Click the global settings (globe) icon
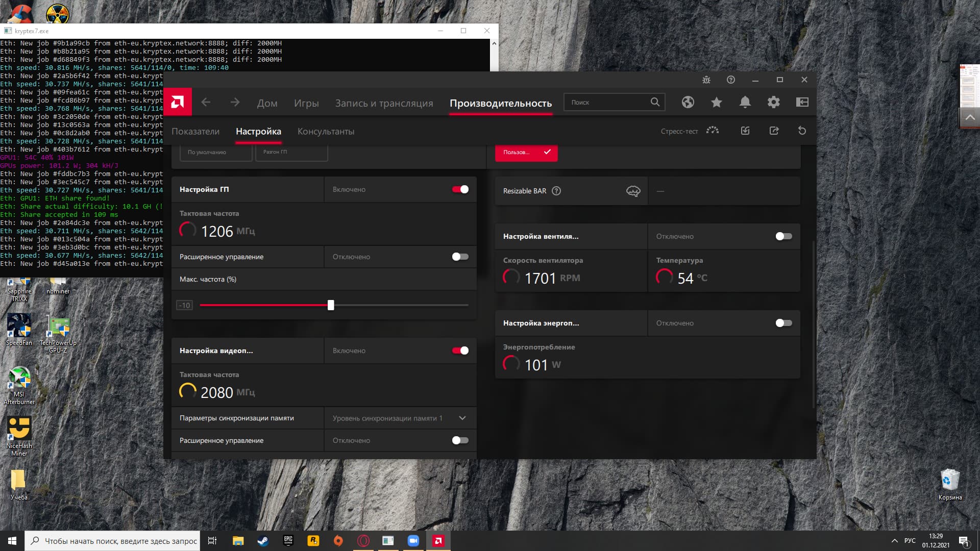The height and width of the screenshot is (551, 980). (688, 102)
